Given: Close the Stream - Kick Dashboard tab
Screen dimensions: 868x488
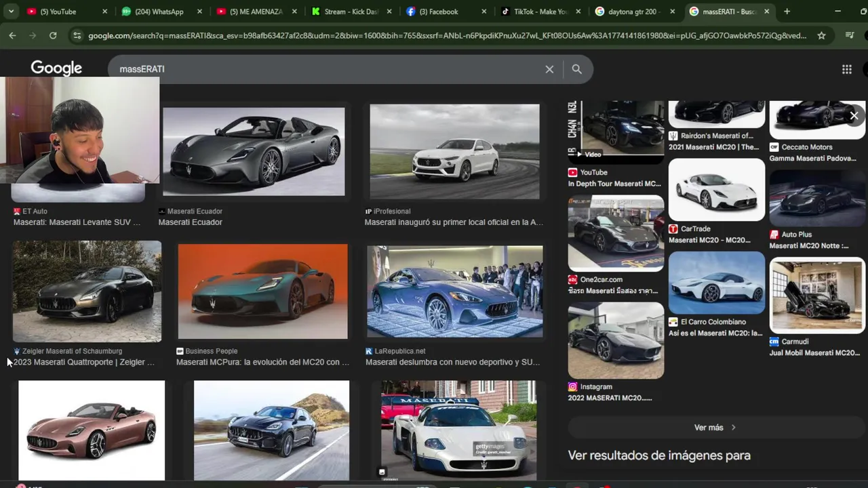Looking at the screenshot, I should pyautogui.click(x=389, y=12).
